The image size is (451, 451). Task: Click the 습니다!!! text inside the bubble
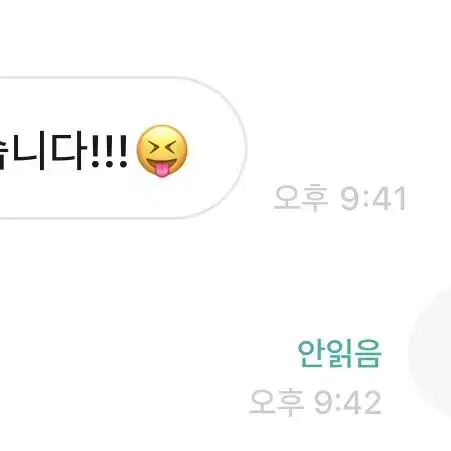63,152
